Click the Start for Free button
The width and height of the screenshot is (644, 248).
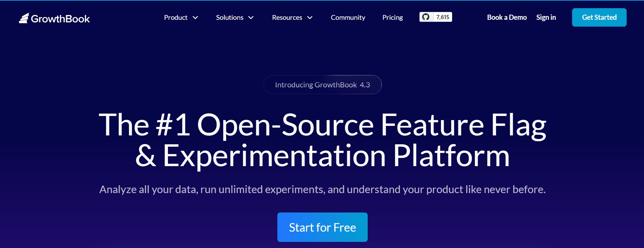coord(322,227)
